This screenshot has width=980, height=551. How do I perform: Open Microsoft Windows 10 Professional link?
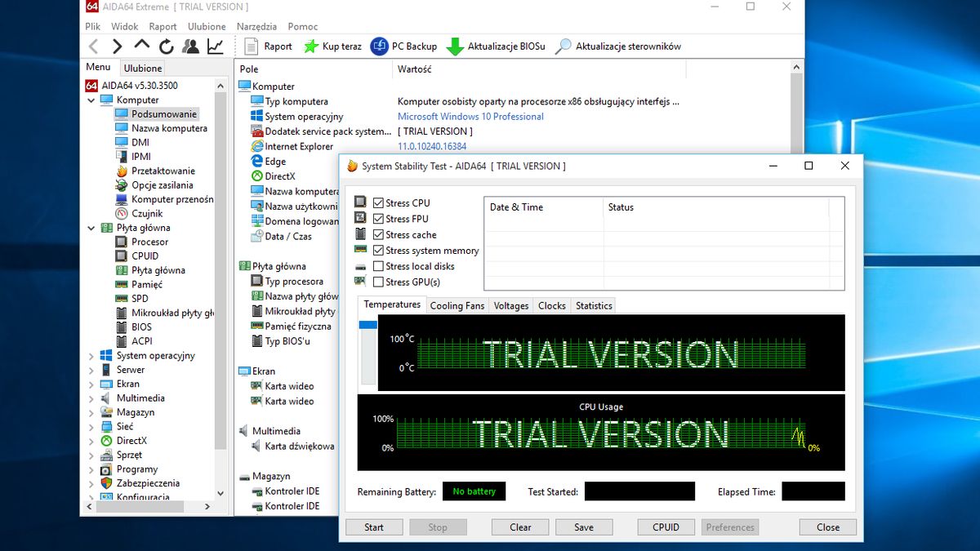pos(470,117)
